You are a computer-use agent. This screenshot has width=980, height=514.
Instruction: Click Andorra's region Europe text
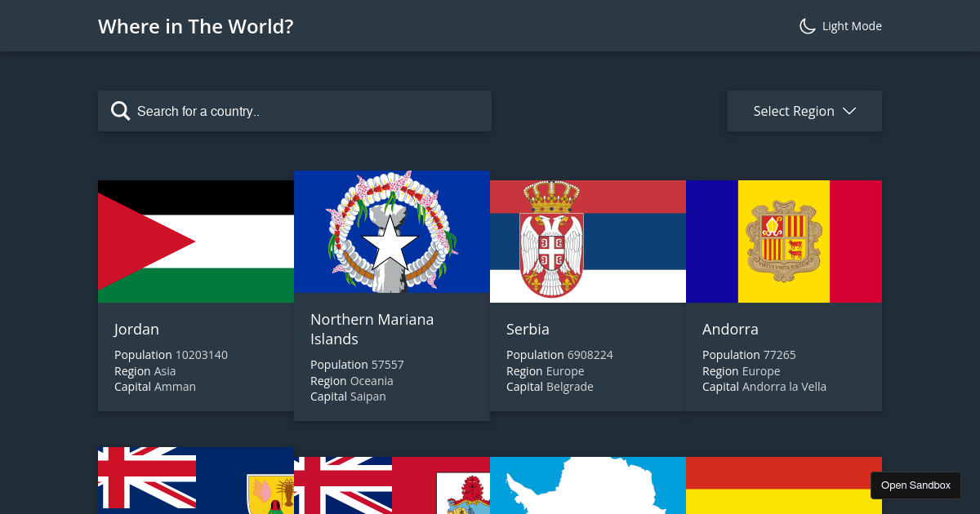761,371
